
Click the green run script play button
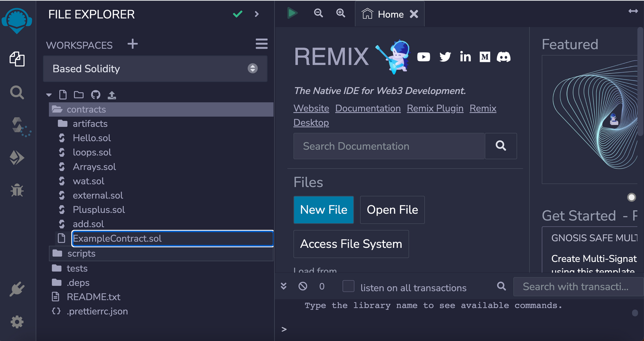pyautogui.click(x=292, y=13)
